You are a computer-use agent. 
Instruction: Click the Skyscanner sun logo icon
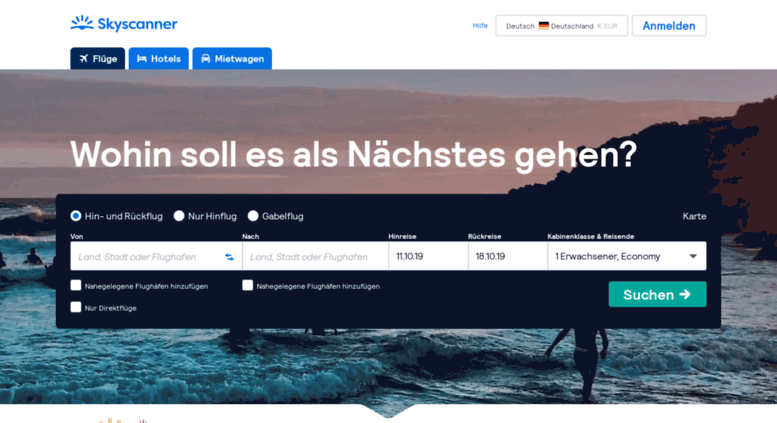click(x=82, y=23)
